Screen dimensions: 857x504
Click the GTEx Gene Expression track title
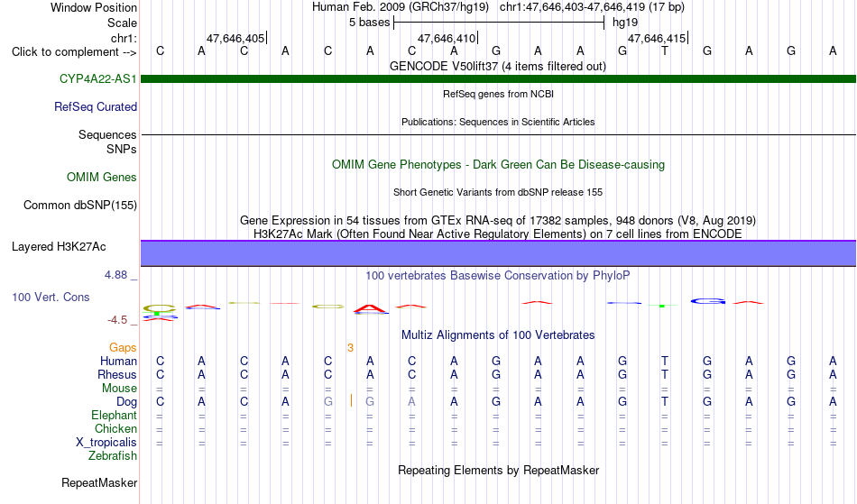pos(498,220)
